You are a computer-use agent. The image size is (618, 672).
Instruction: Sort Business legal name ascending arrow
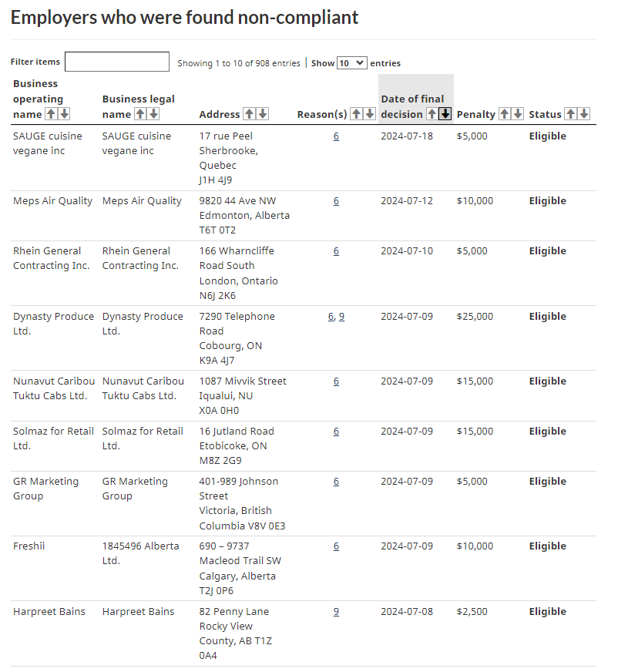pyautogui.click(x=140, y=114)
